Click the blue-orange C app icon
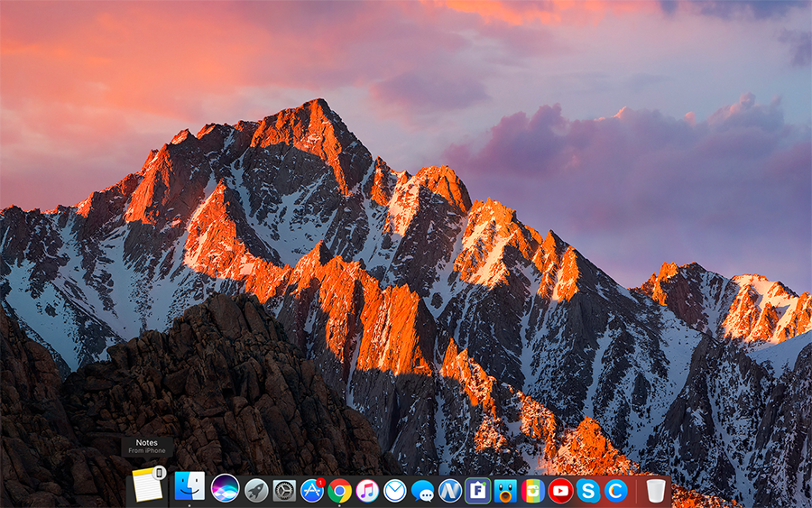The width and height of the screenshot is (812, 508). pyautogui.click(x=615, y=490)
